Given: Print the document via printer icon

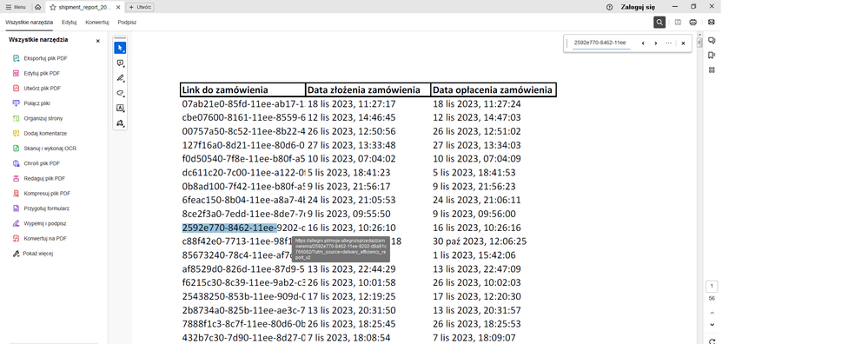Looking at the screenshot, I should pyautogui.click(x=693, y=22).
